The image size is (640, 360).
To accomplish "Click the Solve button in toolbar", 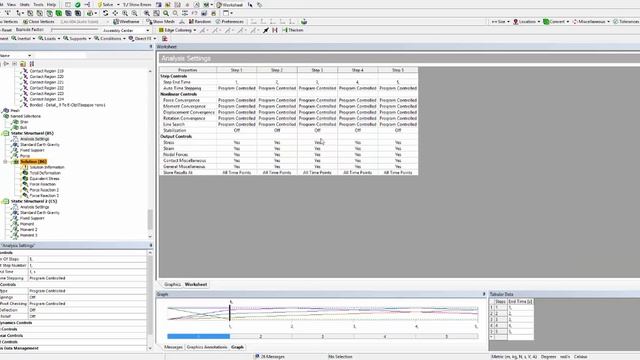I will click(105, 4).
